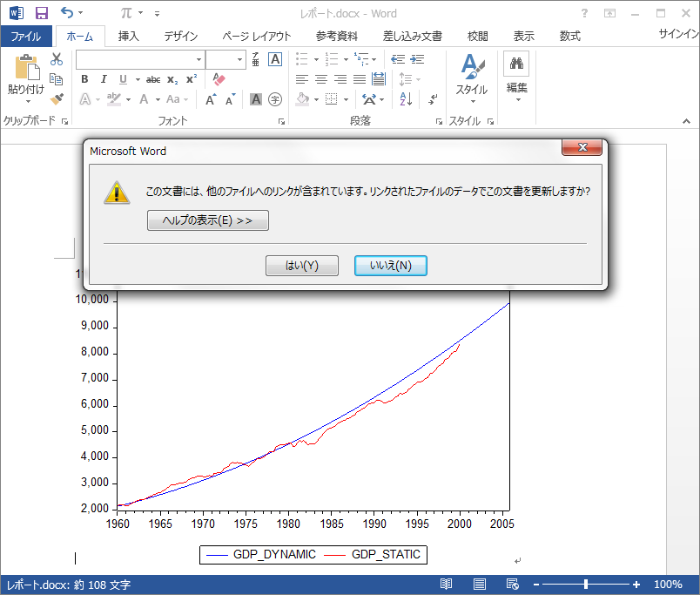This screenshot has height=595, width=700.
Task: Toggle Superscript formatting
Action: [192, 79]
